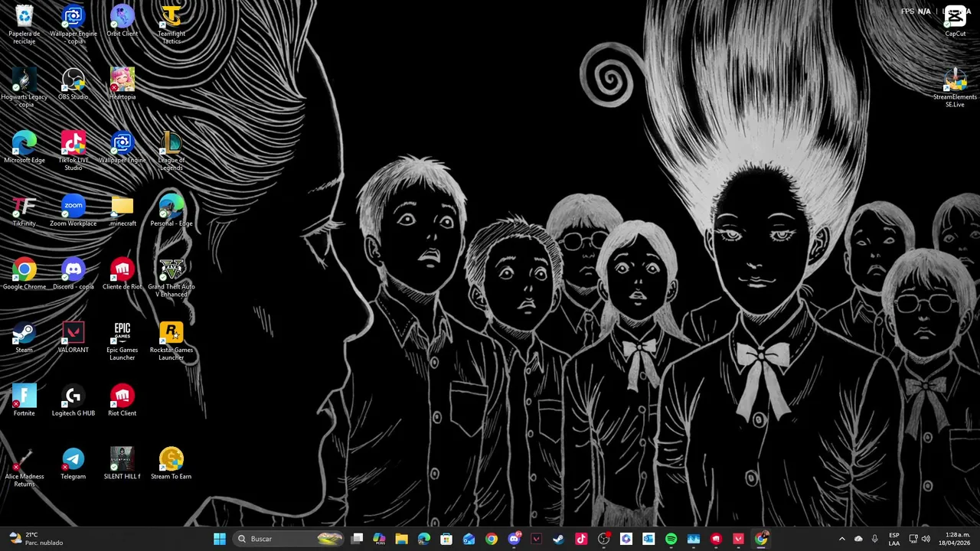The image size is (980, 551).
Task: Open Steam from the taskbar
Action: (x=558, y=539)
